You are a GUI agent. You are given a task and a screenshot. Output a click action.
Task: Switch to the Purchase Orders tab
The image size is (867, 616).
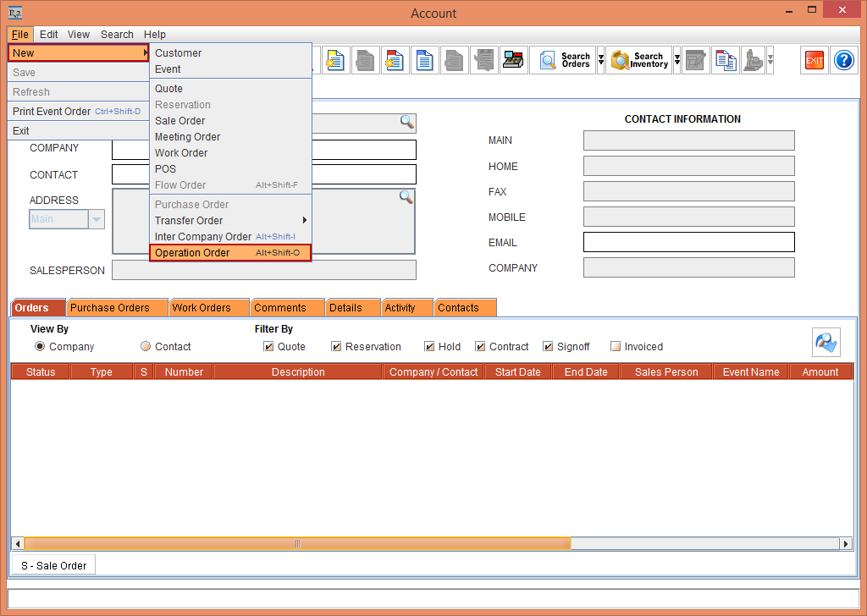coord(117,308)
